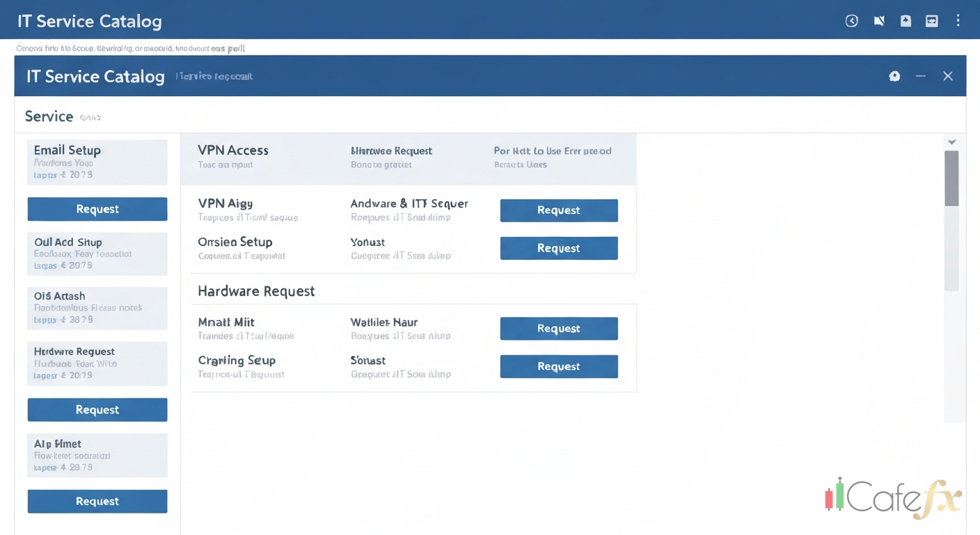
Task: Click the inbox icon in the top toolbar
Action: (x=931, y=21)
